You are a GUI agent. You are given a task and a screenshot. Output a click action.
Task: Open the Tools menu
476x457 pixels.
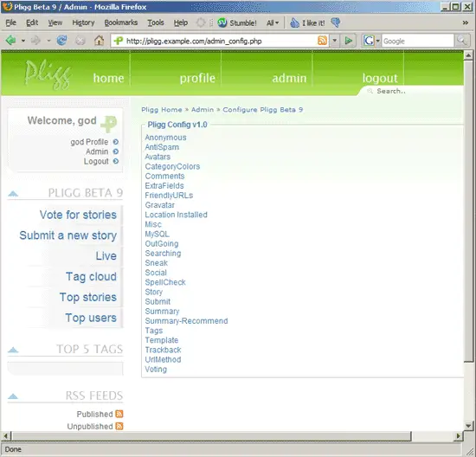click(156, 23)
